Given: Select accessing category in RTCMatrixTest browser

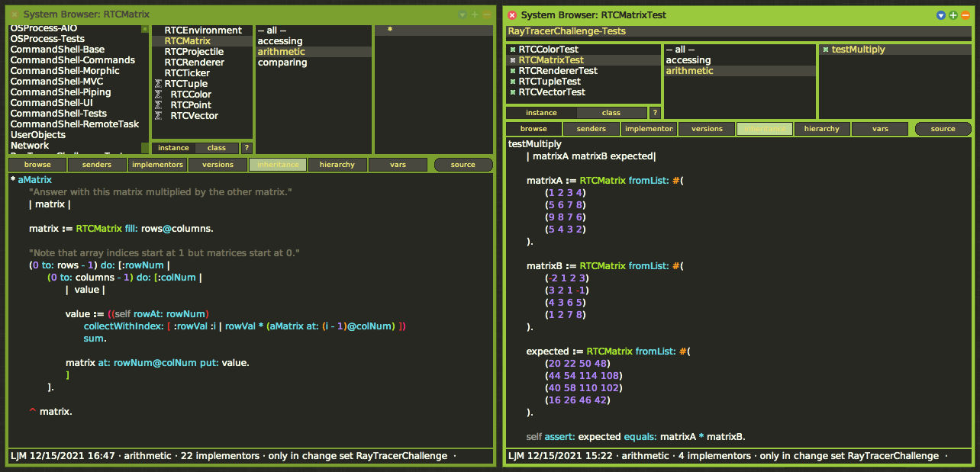Looking at the screenshot, I should [x=740, y=60].
